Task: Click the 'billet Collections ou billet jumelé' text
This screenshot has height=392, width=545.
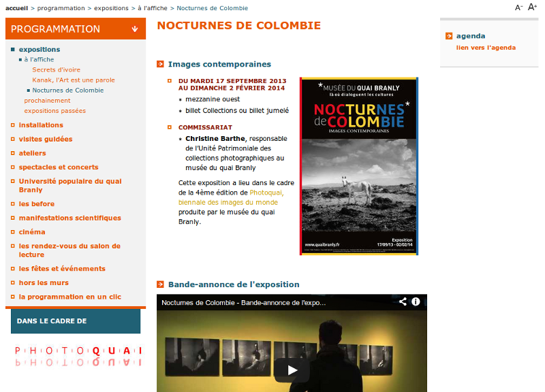Action: click(237, 111)
